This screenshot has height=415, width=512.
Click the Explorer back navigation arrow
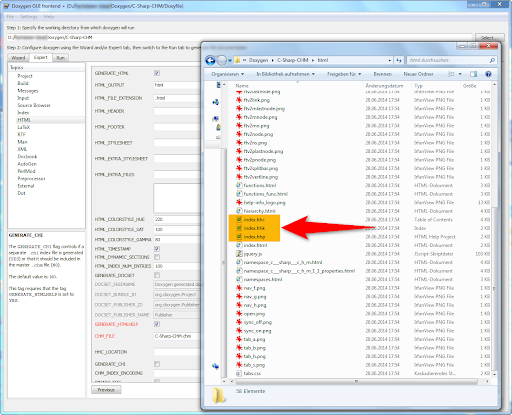pos(210,60)
